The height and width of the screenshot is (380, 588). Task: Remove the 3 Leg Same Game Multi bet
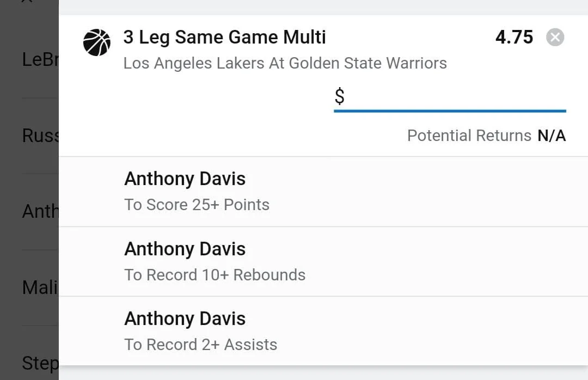(555, 38)
